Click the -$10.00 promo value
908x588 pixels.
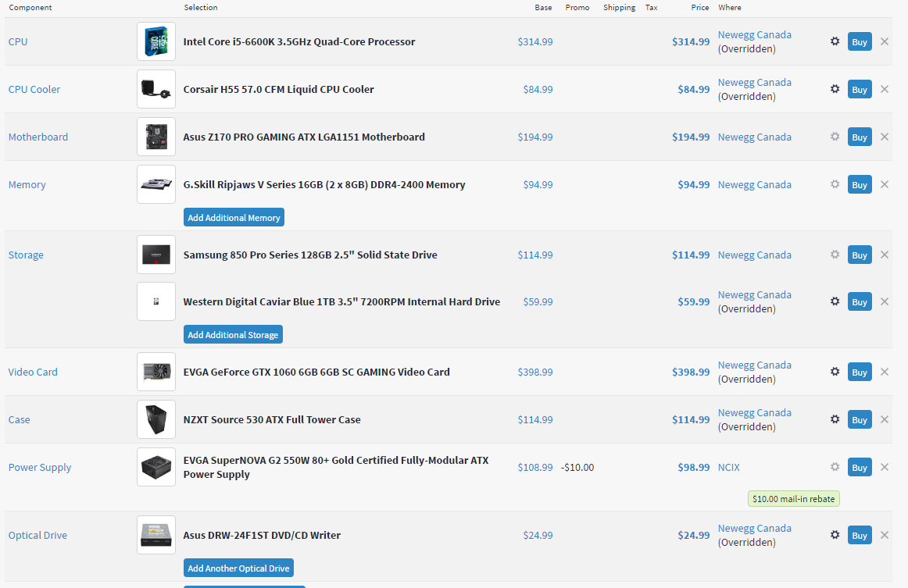(577, 467)
